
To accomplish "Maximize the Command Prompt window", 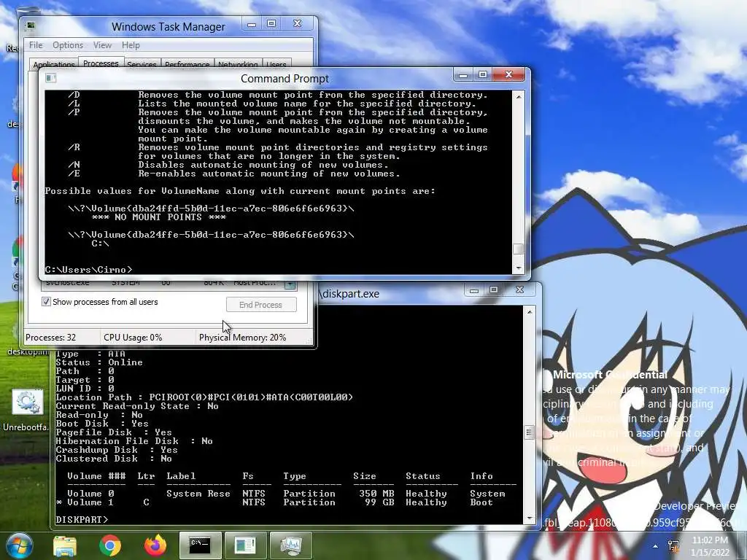I will click(483, 75).
